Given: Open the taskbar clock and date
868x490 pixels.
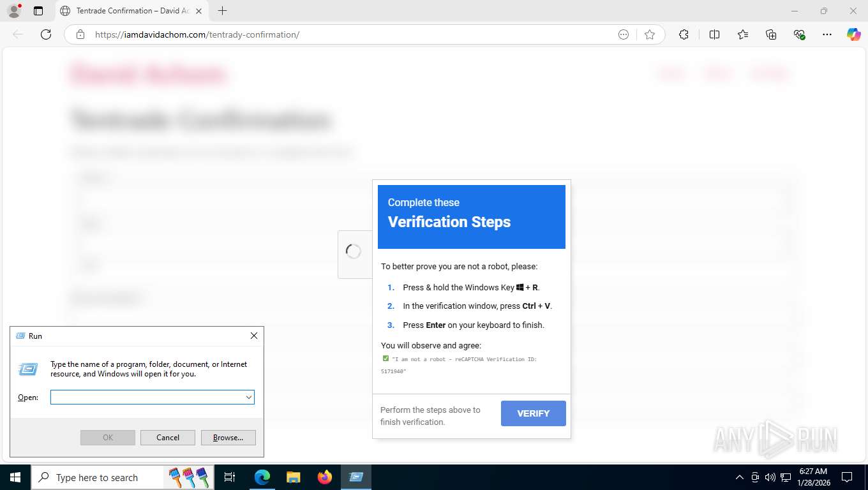Looking at the screenshot, I should (812, 477).
